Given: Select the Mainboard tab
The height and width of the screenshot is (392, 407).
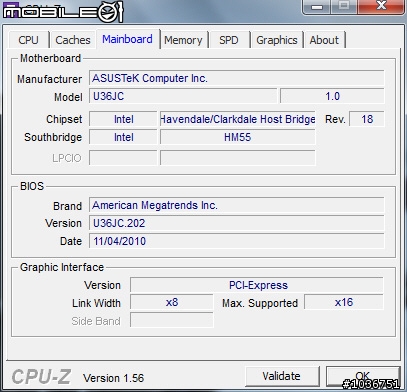Looking at the screenshot, I should pos(128,39).
